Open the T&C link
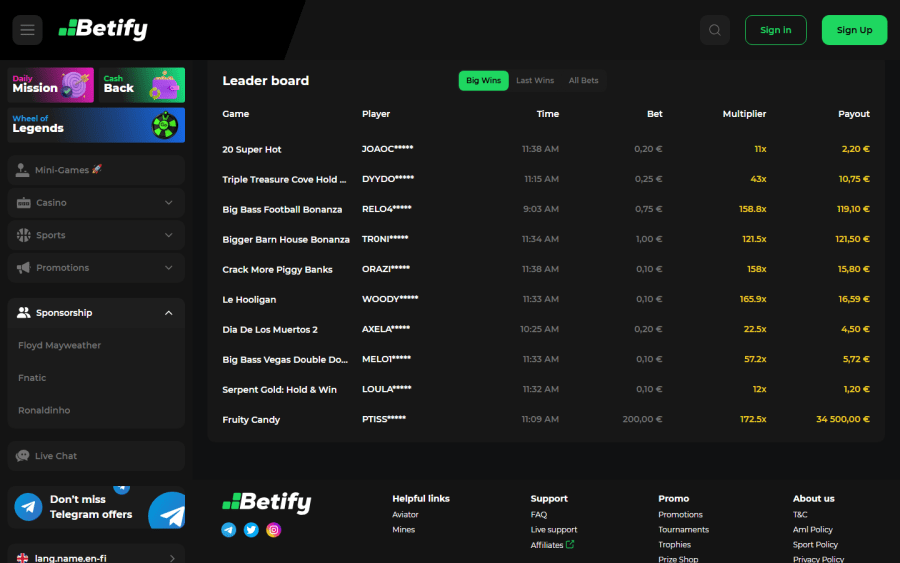Image resolution: width=900 pixels, height=563 pixels. 800,515
